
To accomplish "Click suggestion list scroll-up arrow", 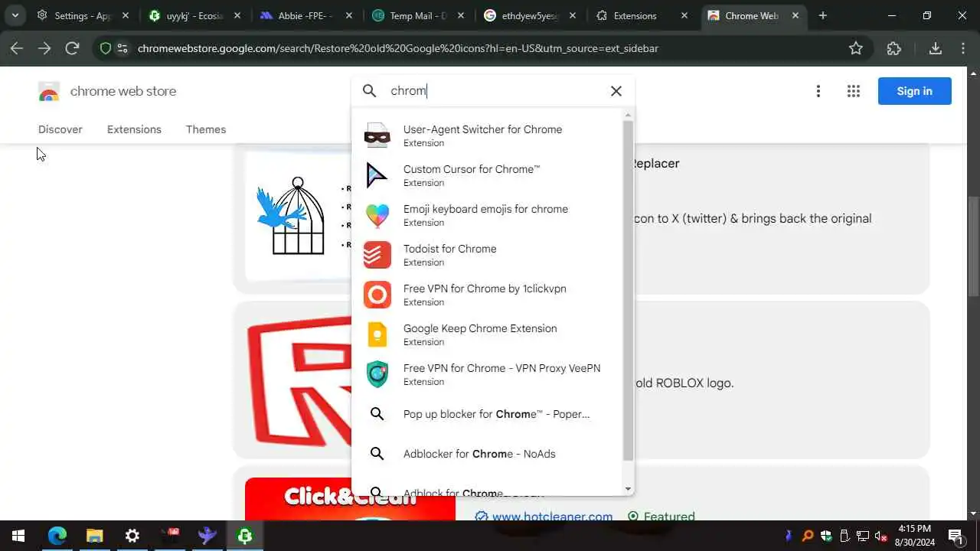I will (629, 116).
